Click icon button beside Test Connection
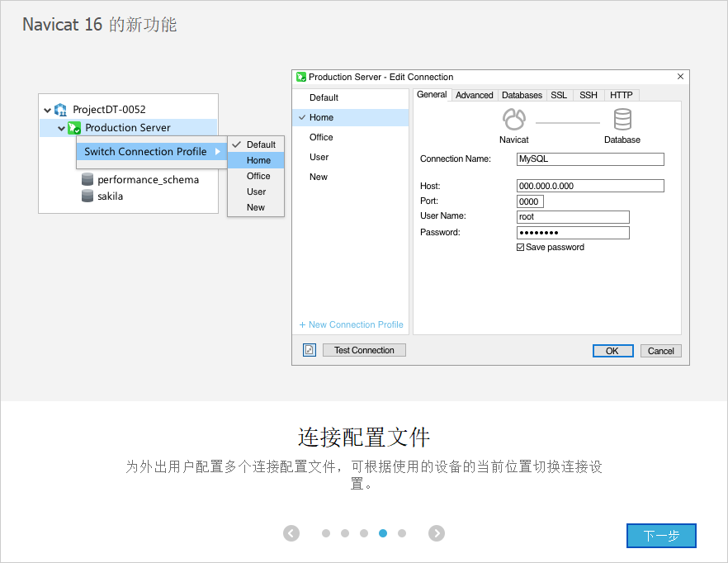Screen dimensions: 728x563 310,350
